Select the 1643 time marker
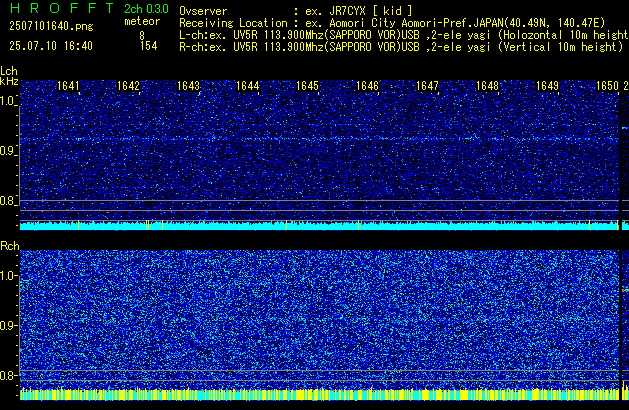Viewport: 629px width, 410px height. pyautogui.click(x=188, y=86)
